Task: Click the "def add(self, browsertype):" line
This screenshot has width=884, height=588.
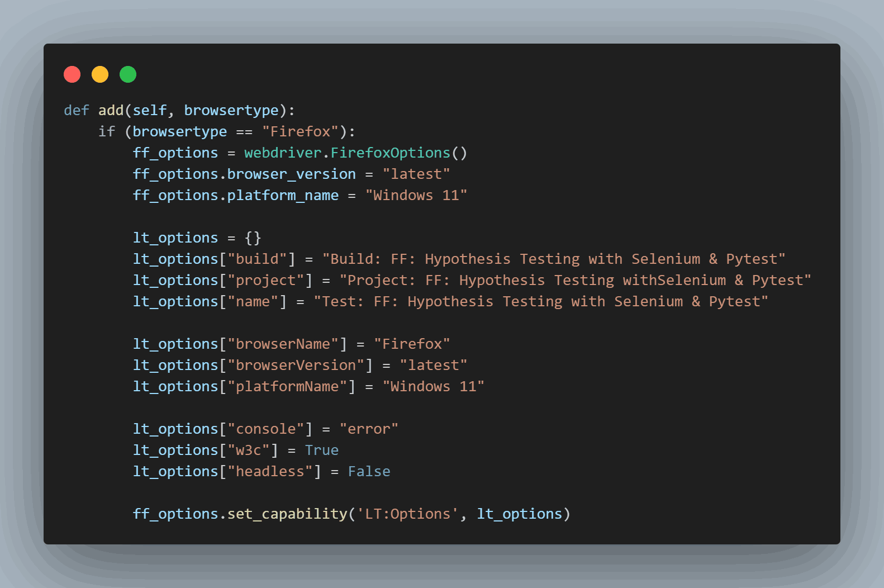Action: pyautogui.click(x=179, y=110)
